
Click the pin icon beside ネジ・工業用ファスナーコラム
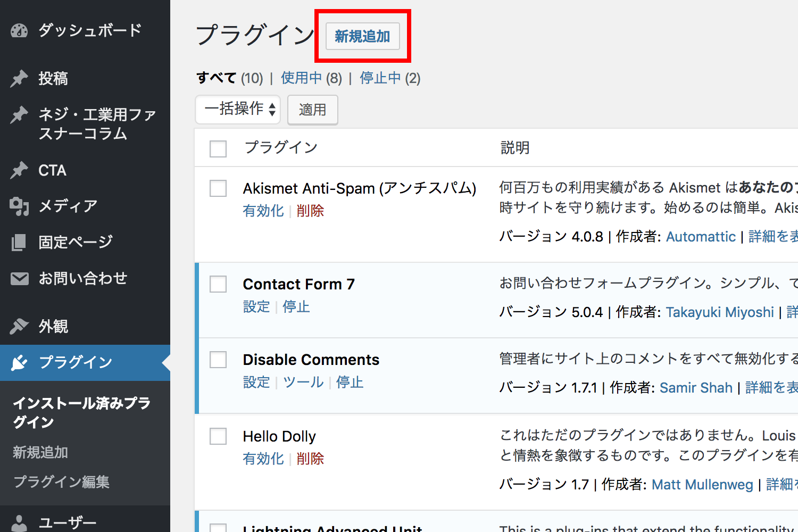(19, 115)
